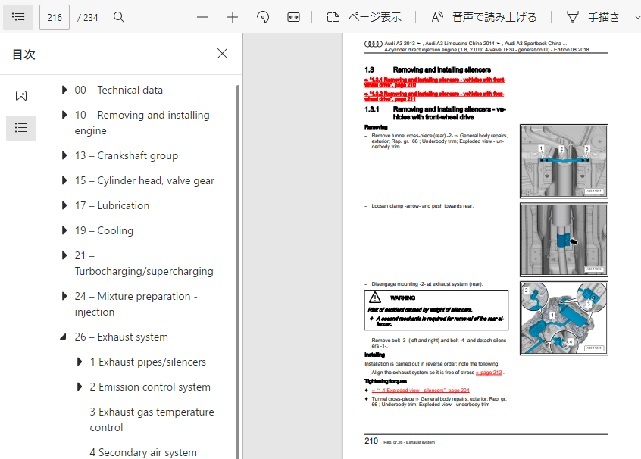
Task: Open the Exhaust system chapter entry
Action: click(x=121, y=337)
